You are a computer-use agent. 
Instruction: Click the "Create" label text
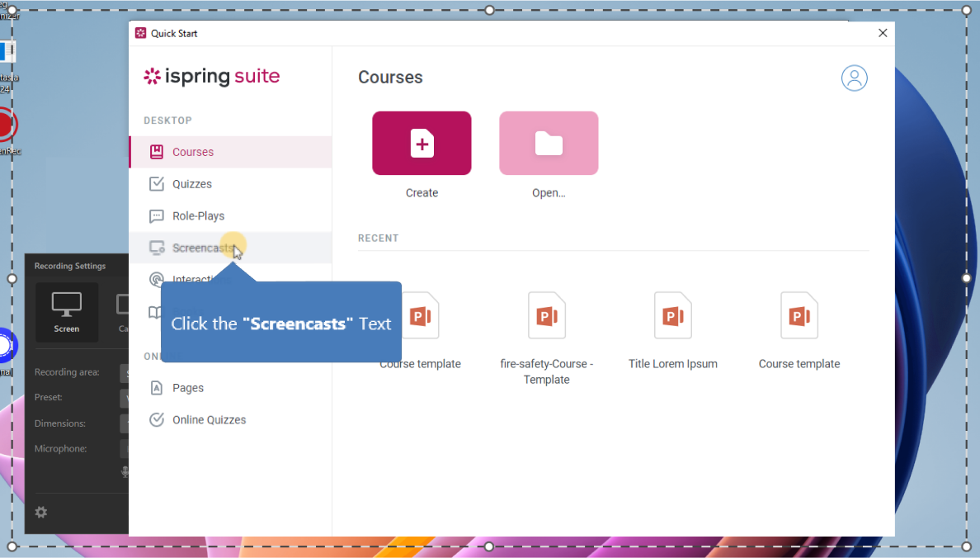click(x=422, y=192)
